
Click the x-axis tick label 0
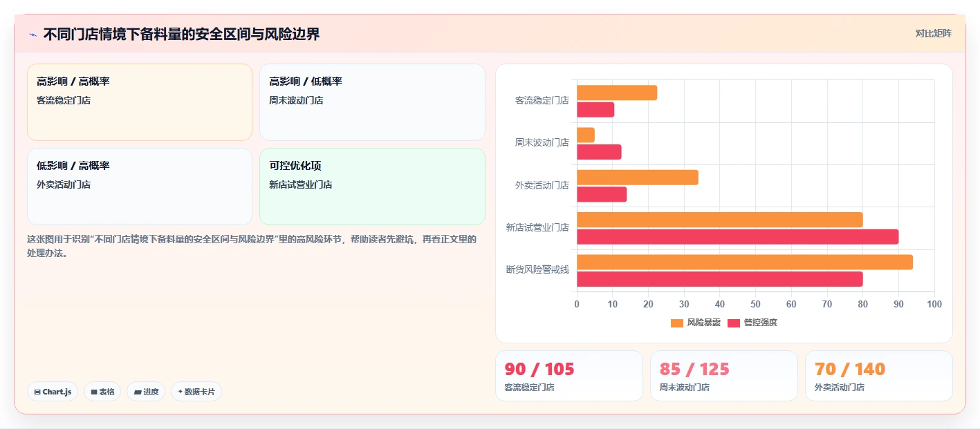click(577, 305)
